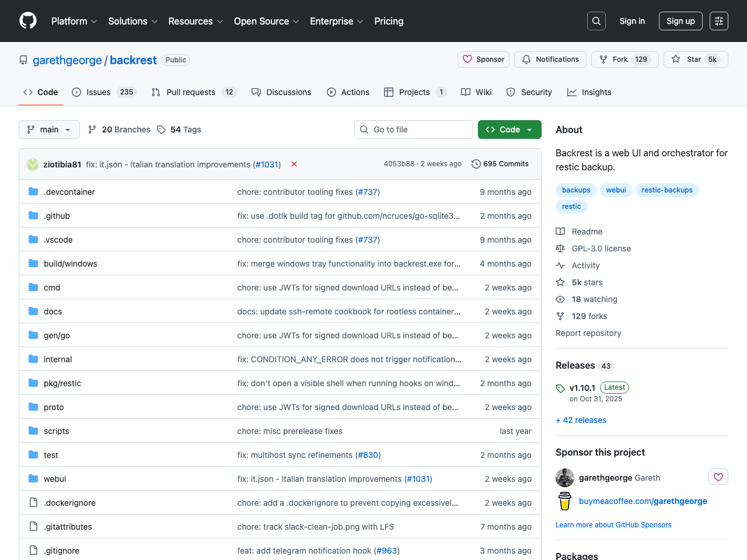
Task: Expand the Platform menu in header
Action: [74, 21]
